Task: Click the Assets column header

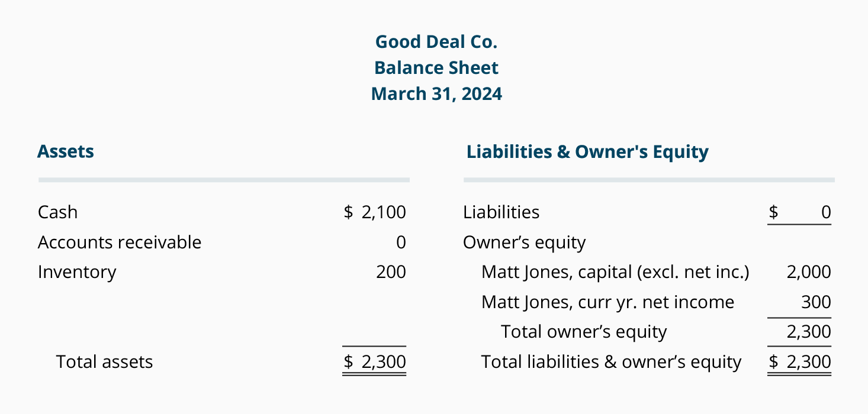Action: point(66,151)
